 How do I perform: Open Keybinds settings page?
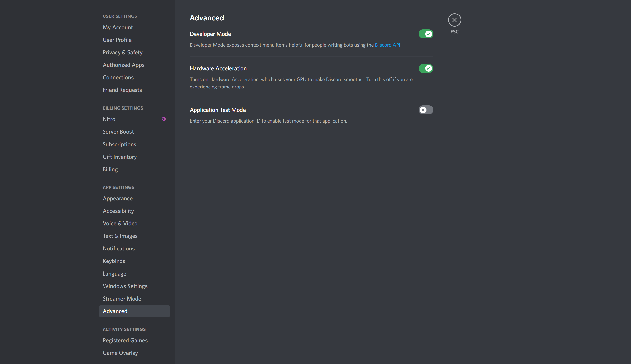(x=114, y=261)
